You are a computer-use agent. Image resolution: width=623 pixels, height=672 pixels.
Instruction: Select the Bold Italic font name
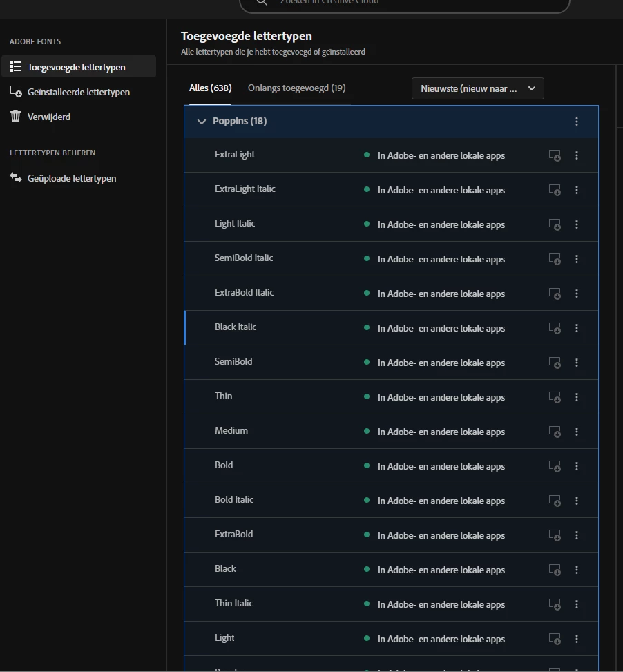click(x=234, y=500)
